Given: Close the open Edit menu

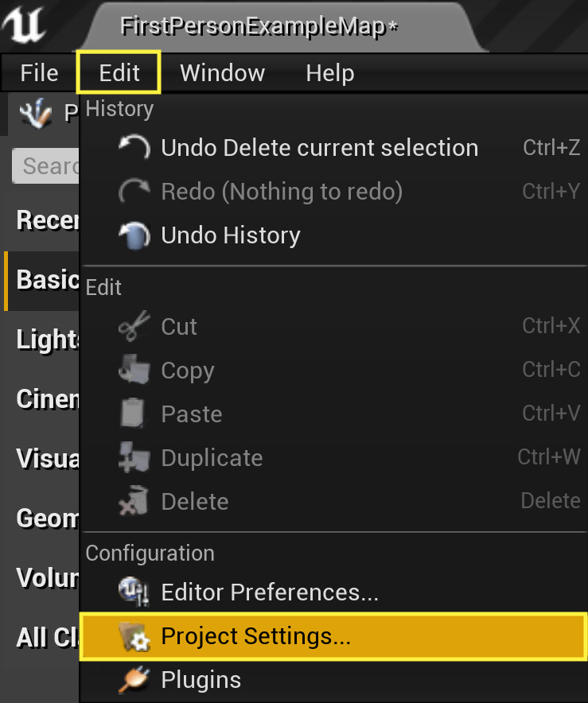Looking at the screenshot, I should (119, 73).
